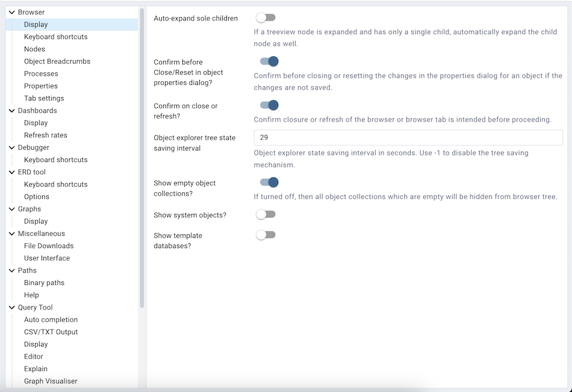Collapse the Browser tree section
572x392 pixels.
tap(11, 11)
